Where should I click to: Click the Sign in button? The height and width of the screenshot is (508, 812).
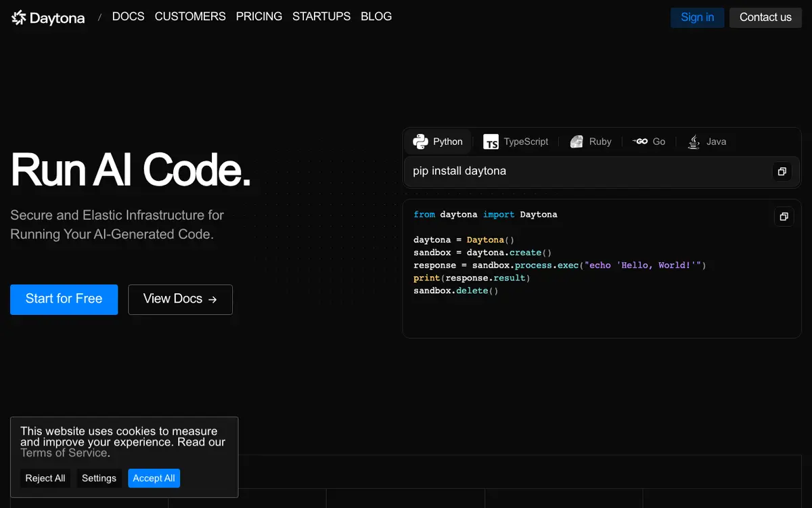698,18
